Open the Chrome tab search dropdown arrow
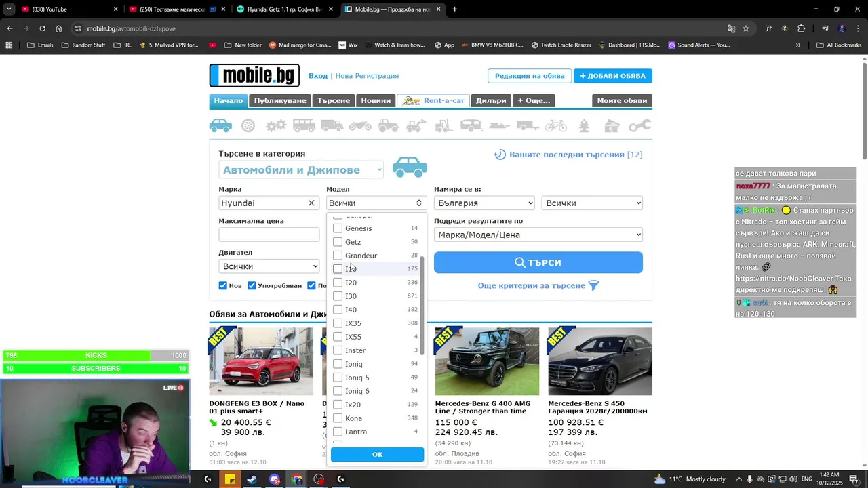 tap(9, 9)
